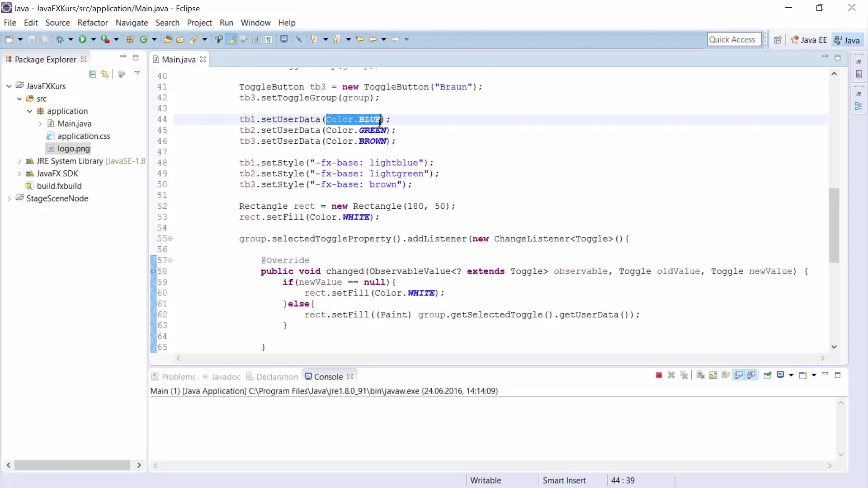Viewport: 868px width, 488px height.
Task: Toggle Link with Editor in Package Explorer
Action: [105, 74]
